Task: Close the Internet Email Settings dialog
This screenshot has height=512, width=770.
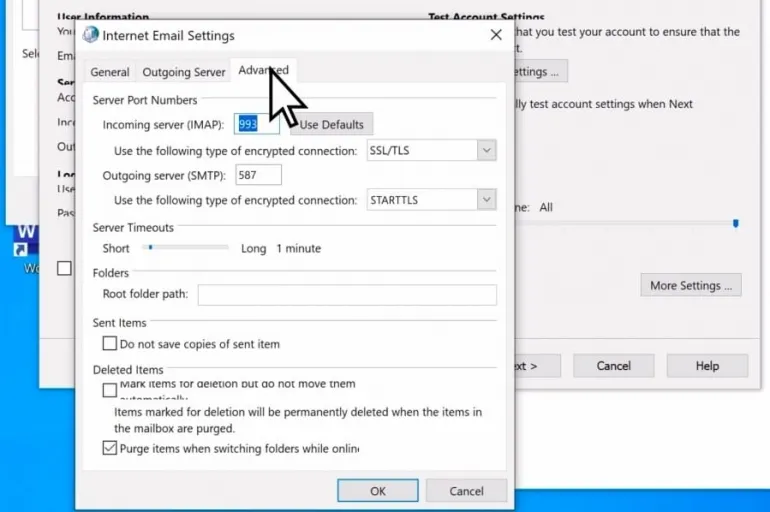Action: 495,35
